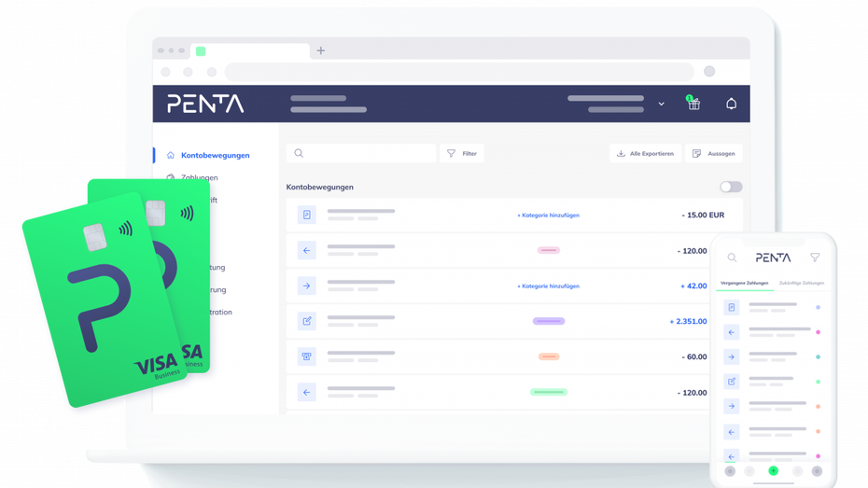Tap the green plus button in the phone's bottom bar

773,471
